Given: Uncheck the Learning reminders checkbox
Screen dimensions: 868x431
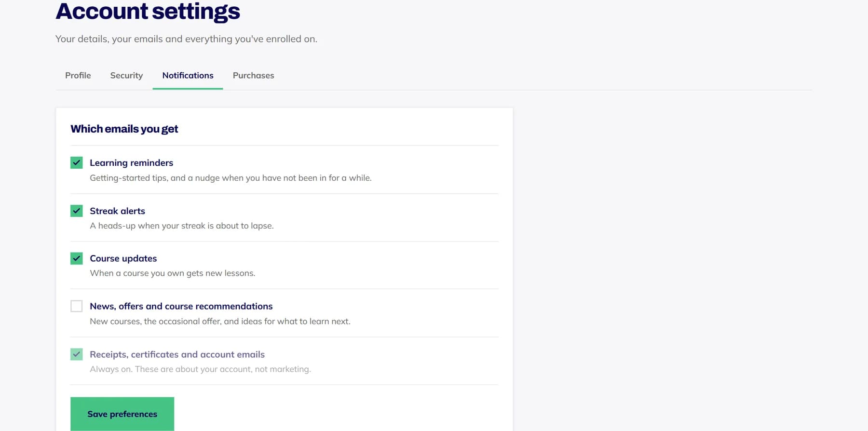Looking at the screenshot, I should [x=76, y=162].
